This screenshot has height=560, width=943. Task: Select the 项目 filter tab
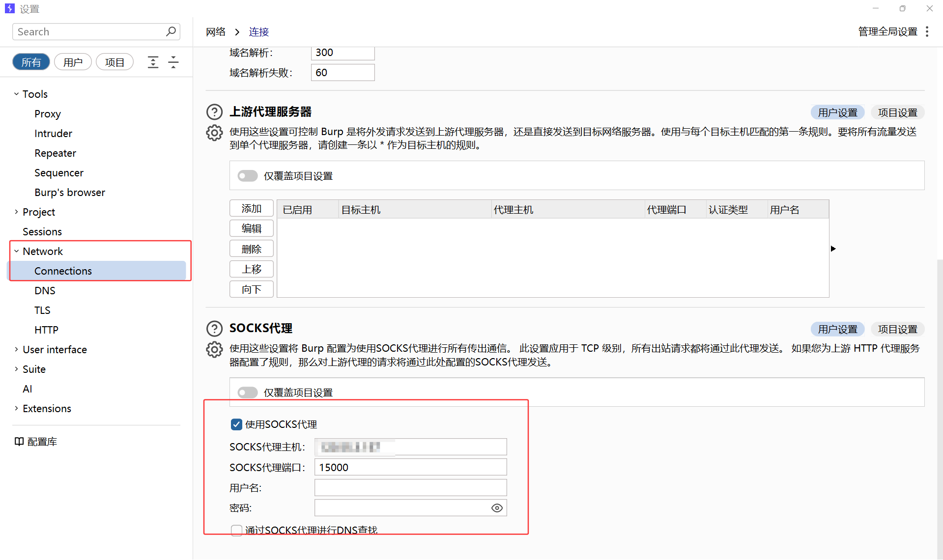(114, 62)
